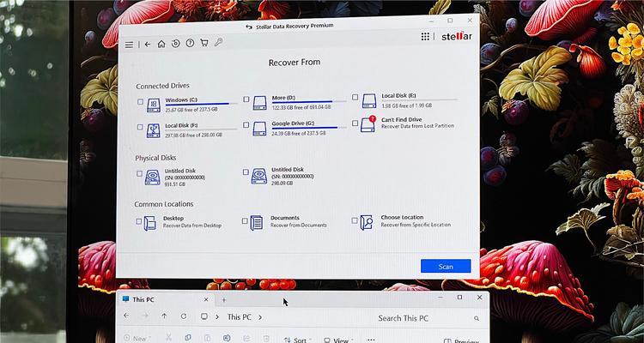Screen dimensions: 644x343
Task: Click the 25.67 GB free of 237.5 GB text
Action: click(x=191, y=110)
